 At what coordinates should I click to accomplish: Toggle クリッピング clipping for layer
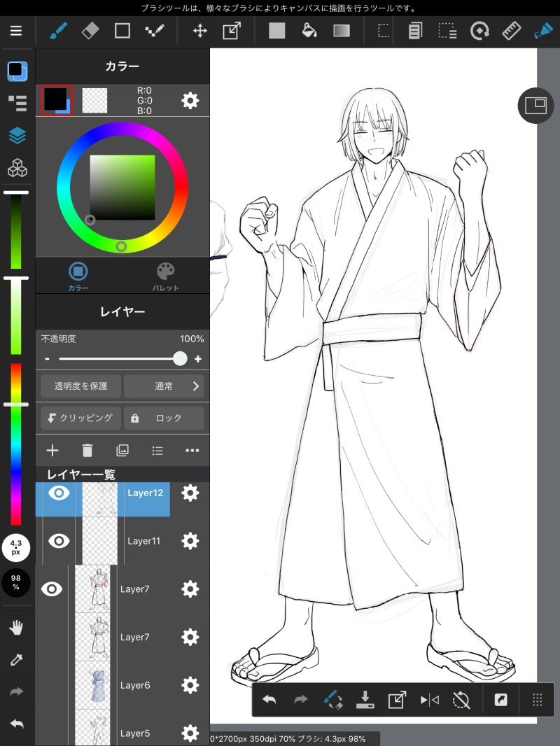click(80, 418)
